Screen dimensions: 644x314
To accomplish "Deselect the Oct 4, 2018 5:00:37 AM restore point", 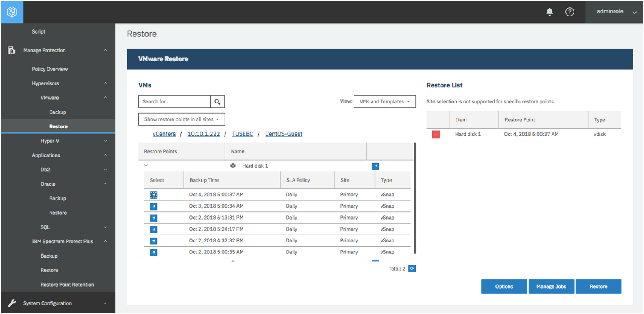I will point(153,195).
